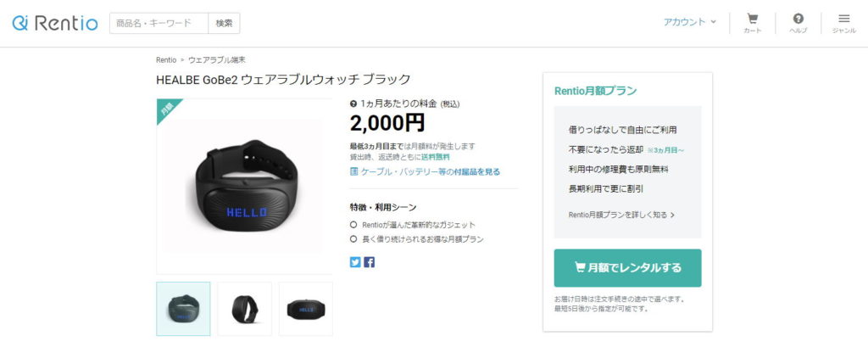
Task: Click the question mark icon beside the monthly fee
Action: [x=353, y=104]
